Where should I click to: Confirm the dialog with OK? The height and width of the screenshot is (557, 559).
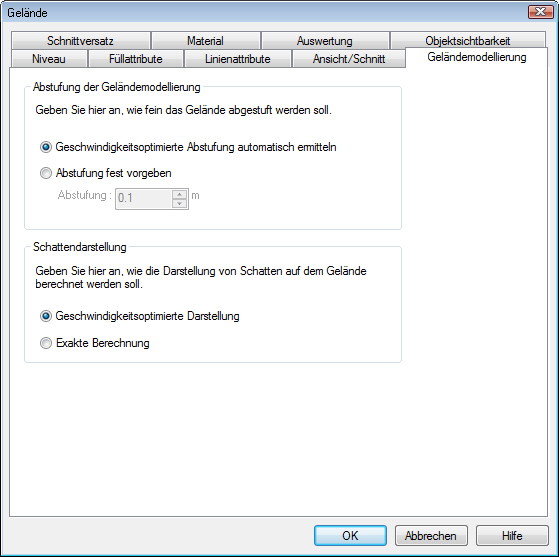click(x=350, y=535)
